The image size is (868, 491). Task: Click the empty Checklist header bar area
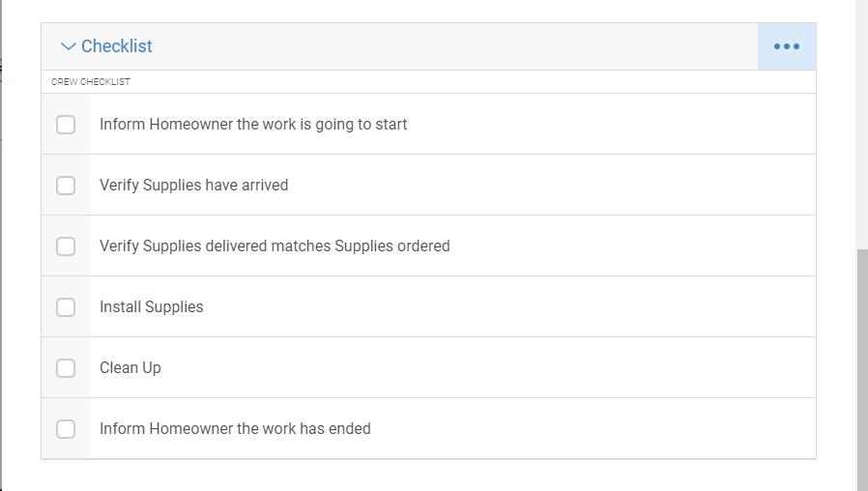tap(454, 46)
